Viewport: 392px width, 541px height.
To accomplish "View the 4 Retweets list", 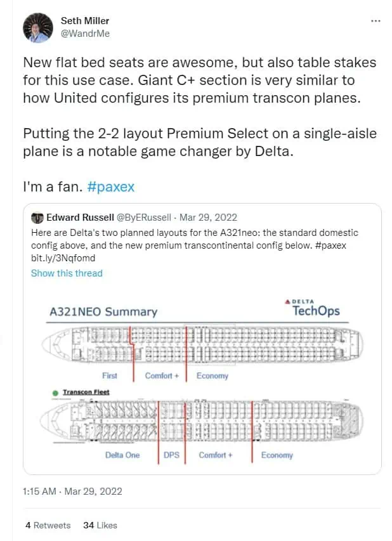I will click(48, 525).
